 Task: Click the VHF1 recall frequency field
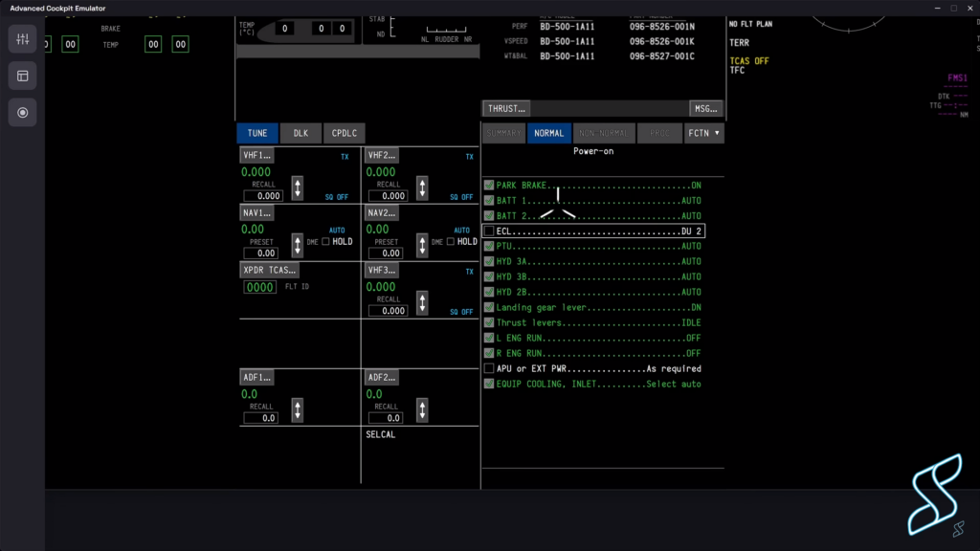pyautogui.click(x=263, y=196)
